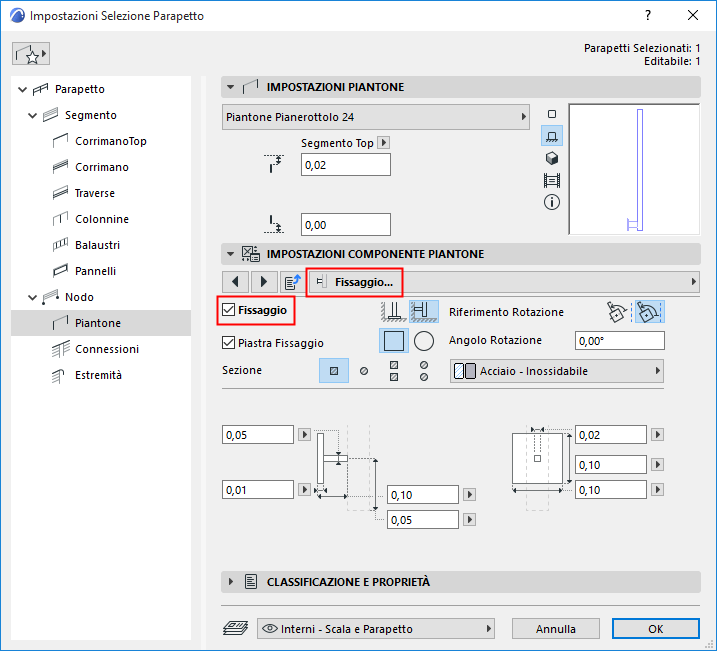Open the Segmento Top arrow menu
Viewport: 717px width, 651px height.
384,143
